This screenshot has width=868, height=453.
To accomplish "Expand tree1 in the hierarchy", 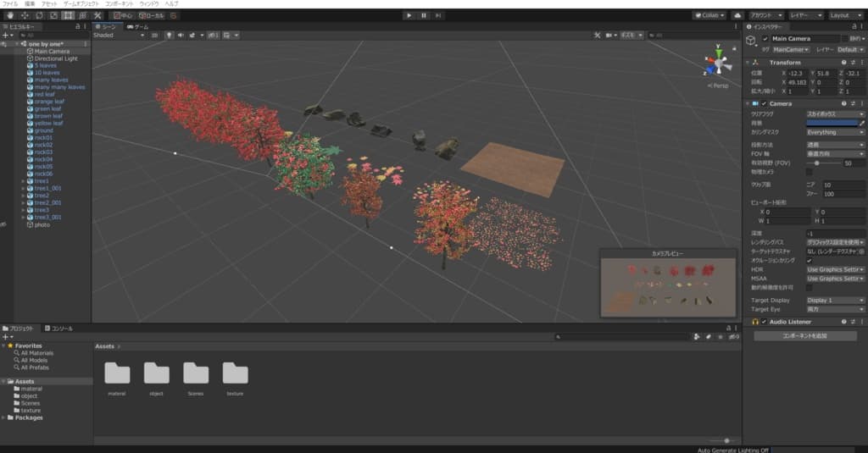I will point(23,181).
